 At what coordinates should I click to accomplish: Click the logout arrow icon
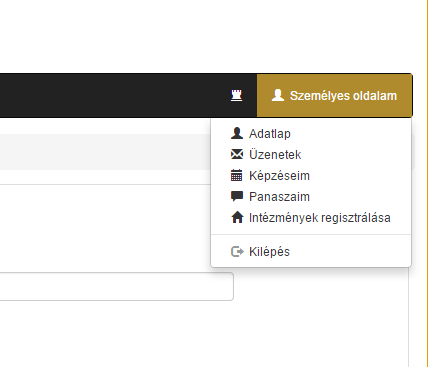point(237,251)
